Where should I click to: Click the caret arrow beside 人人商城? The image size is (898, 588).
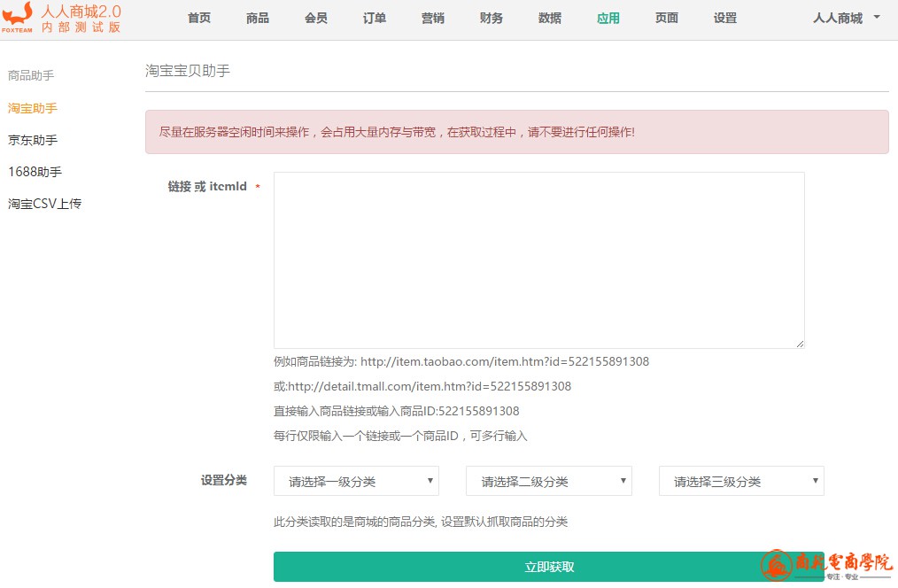point(876,17)
